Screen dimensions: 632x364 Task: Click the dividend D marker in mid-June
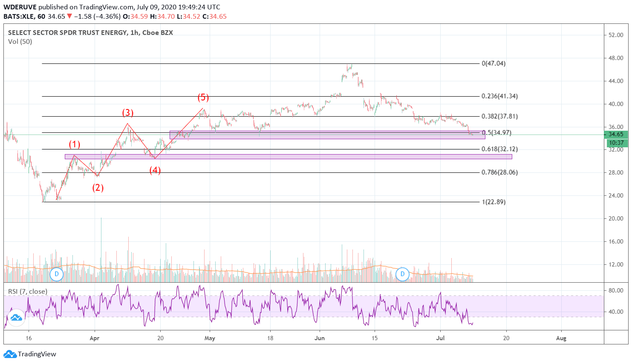402,274
